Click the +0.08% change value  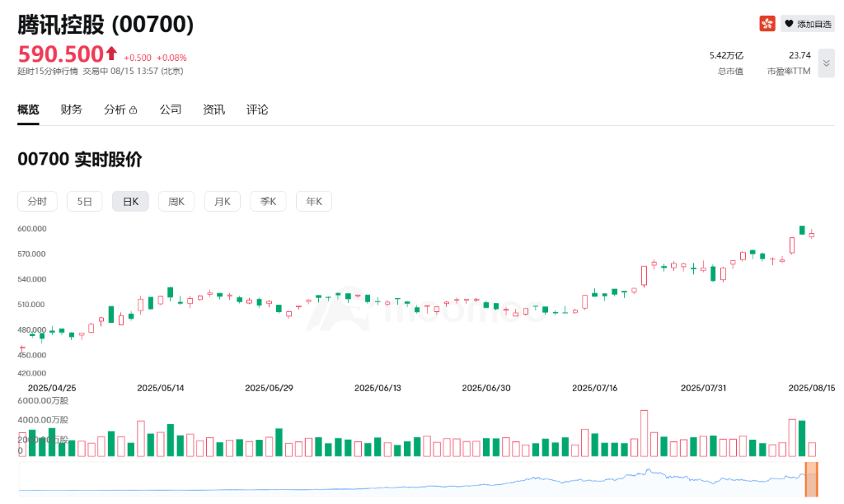pyautogui.click(x=171, y=58)
